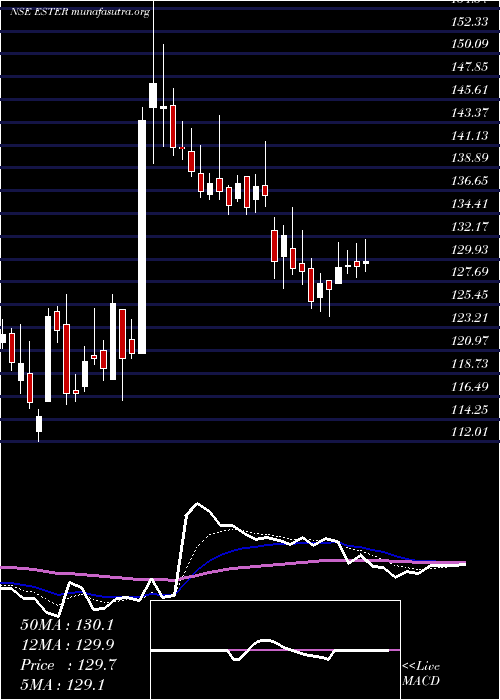The width and height of the screenshot is (500, 700).
Task: Click inside the MACD inset chart
Action: (x=275, y=650)
